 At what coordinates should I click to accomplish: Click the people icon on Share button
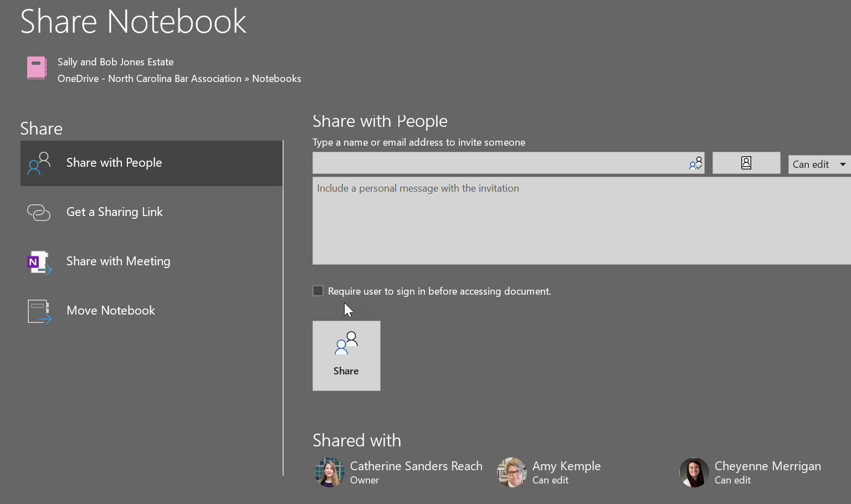(346, 343)
